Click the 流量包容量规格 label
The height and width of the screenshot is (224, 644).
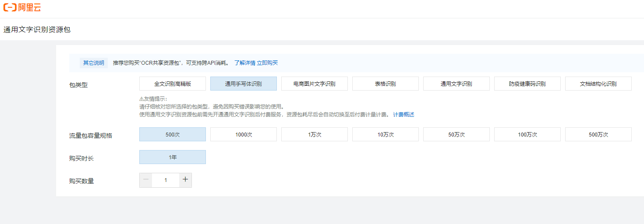click(x=91, y=136)
